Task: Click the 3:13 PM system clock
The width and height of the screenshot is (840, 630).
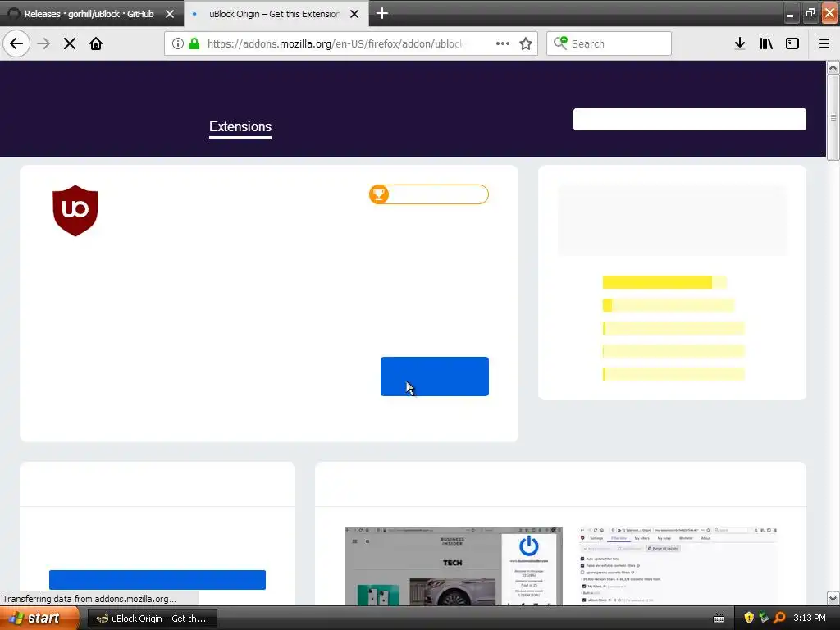Action: click(x=810, y=619)
